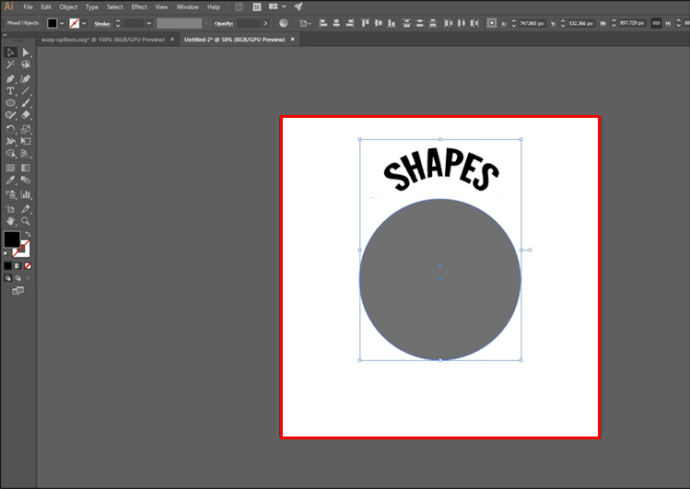Select the Hand tool

[10, 221]
